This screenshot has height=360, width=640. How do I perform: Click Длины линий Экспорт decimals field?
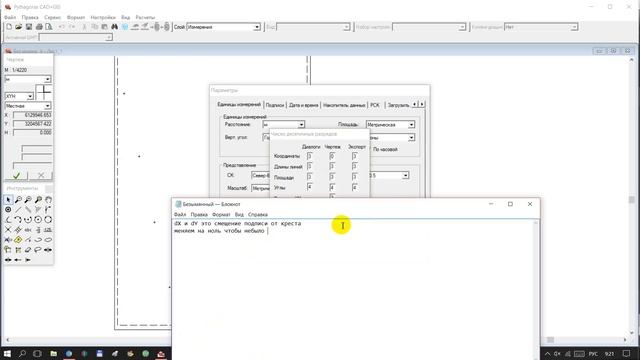tap(354, 166)
